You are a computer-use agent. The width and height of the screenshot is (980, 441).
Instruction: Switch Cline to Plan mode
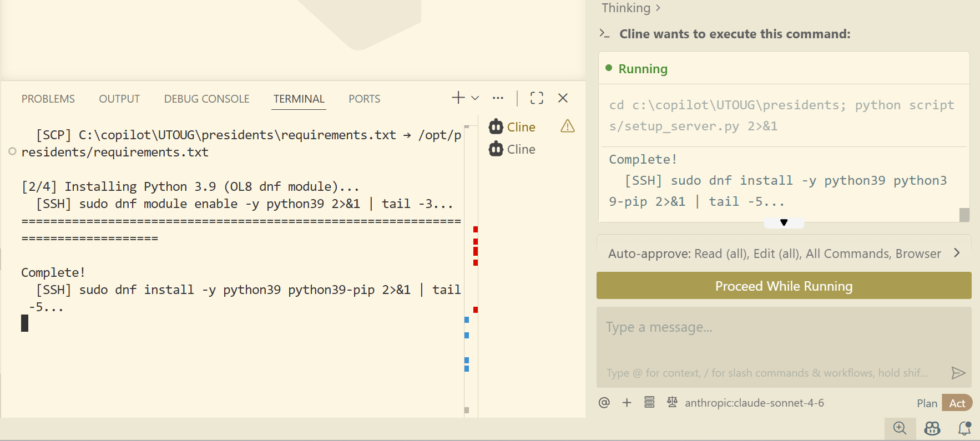pos(927,403)
